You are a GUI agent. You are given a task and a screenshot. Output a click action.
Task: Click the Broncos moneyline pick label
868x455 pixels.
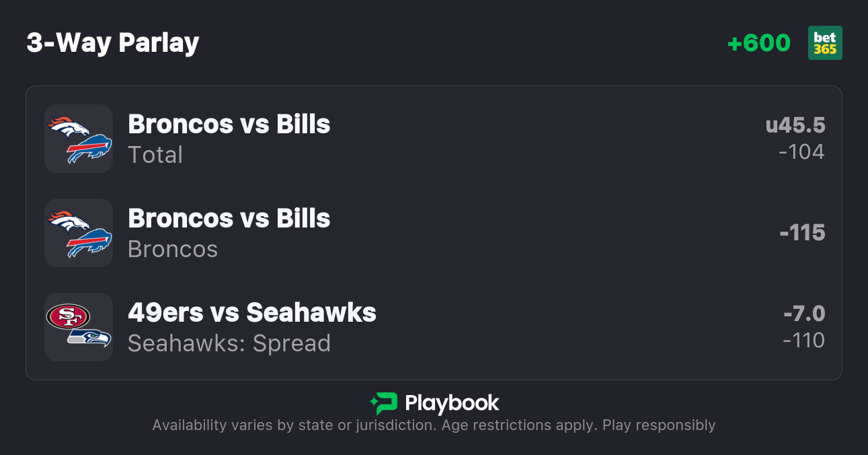tap(173, 249)
